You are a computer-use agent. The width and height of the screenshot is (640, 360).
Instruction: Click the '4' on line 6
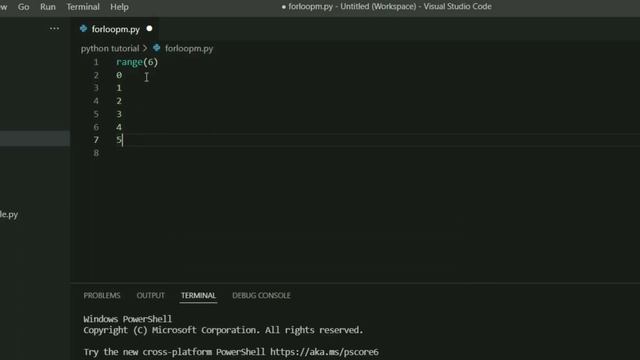point(119,127)
